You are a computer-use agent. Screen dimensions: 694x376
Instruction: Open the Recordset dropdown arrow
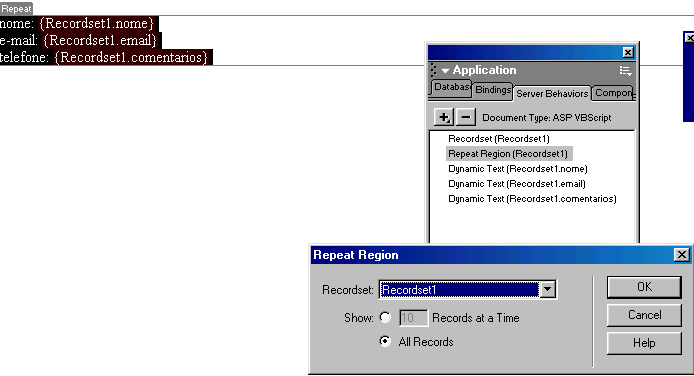[547, 290]
